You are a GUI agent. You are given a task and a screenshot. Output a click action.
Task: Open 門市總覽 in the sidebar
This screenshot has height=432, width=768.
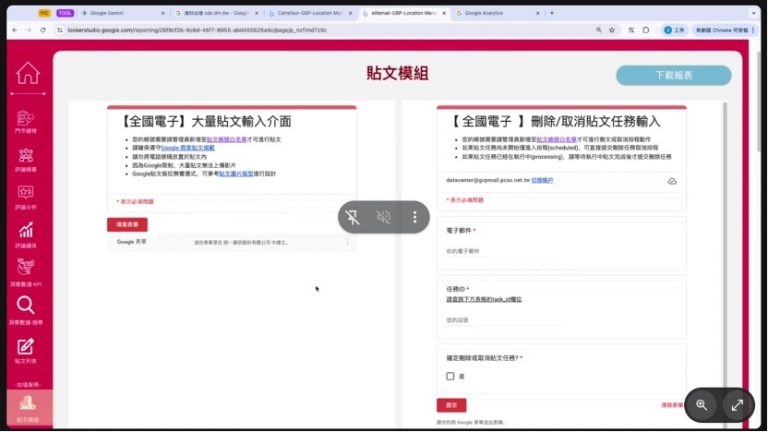click(x=26, y=121)
